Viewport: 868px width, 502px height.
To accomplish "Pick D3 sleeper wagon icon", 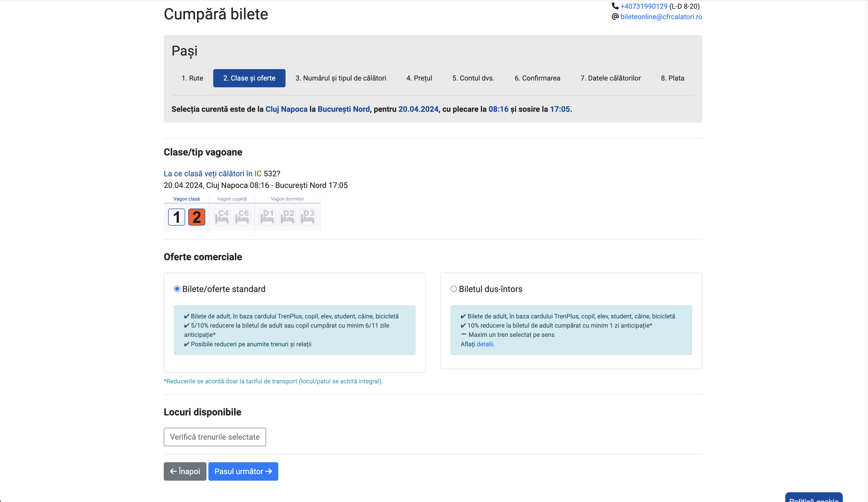I will pos(308,217).
